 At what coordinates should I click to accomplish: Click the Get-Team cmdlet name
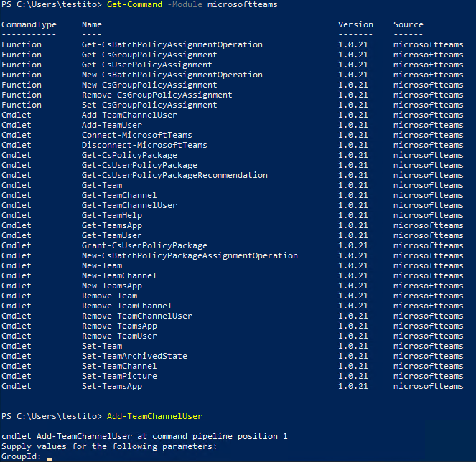tap(102, 185)
